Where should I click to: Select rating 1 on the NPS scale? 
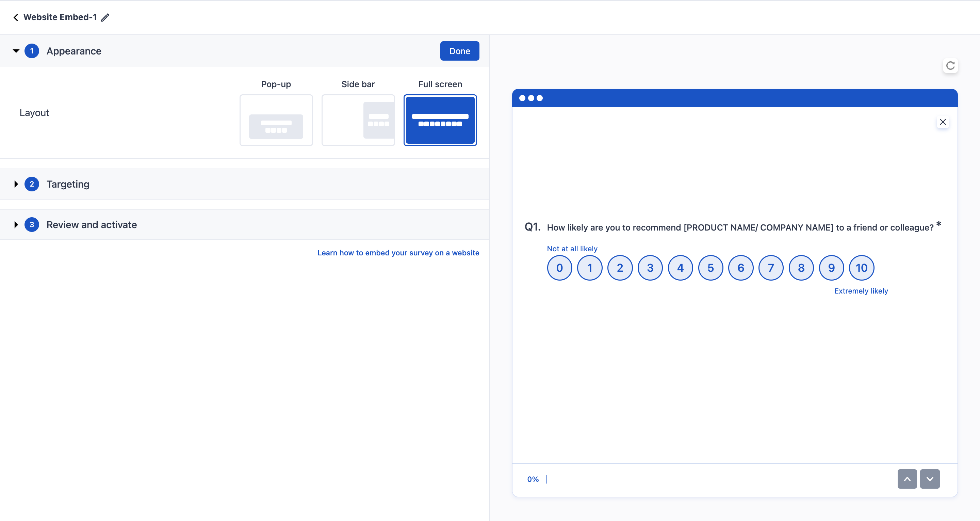coord(590,268)
